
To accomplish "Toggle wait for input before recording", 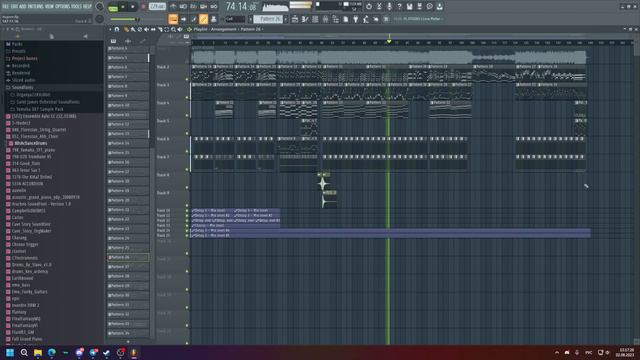I will (183, 7).
